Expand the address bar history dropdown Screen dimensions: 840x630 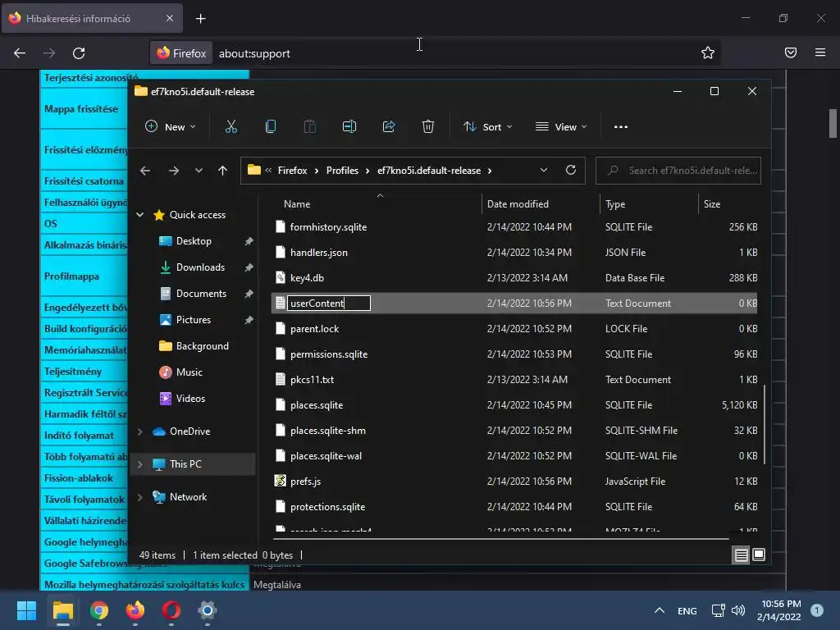pos(543,170)
